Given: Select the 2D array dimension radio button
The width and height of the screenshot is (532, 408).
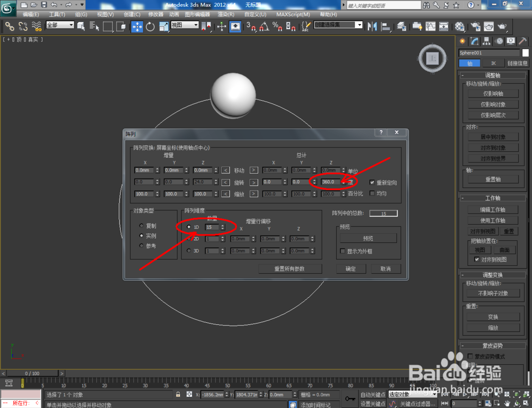Looking at the screenshot, I should click(189, 238).
